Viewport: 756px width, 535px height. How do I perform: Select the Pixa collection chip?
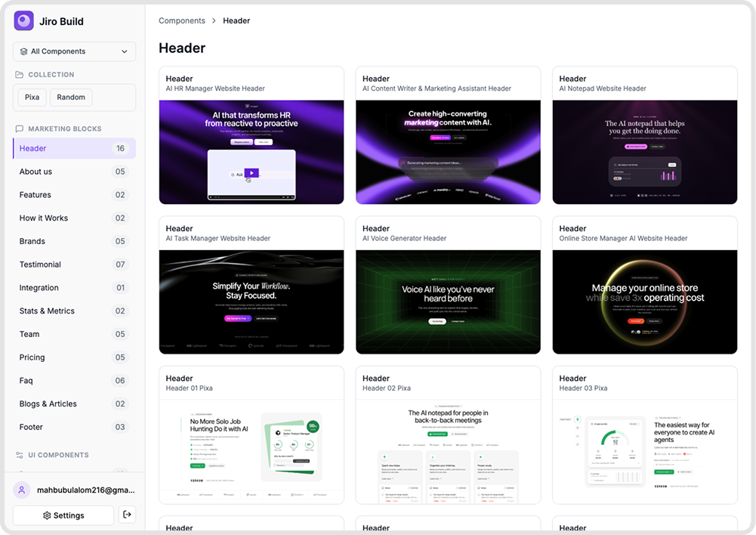[x=32, y=97]
